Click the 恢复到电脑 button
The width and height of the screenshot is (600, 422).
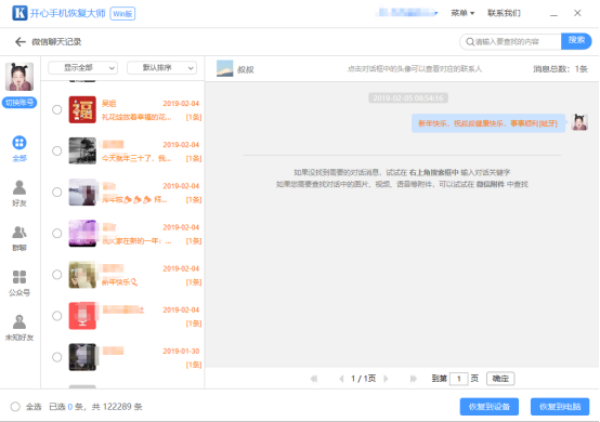coord(560,407)
